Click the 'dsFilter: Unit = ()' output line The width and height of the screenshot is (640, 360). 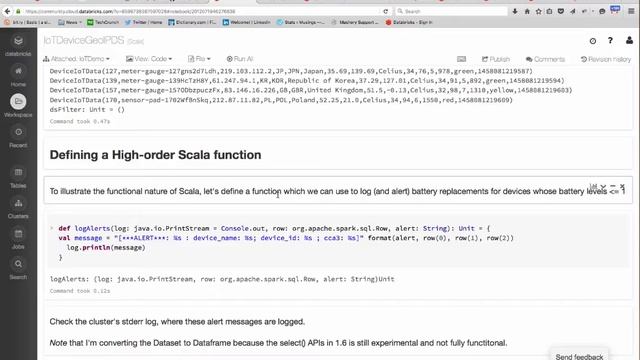(87, 109)
